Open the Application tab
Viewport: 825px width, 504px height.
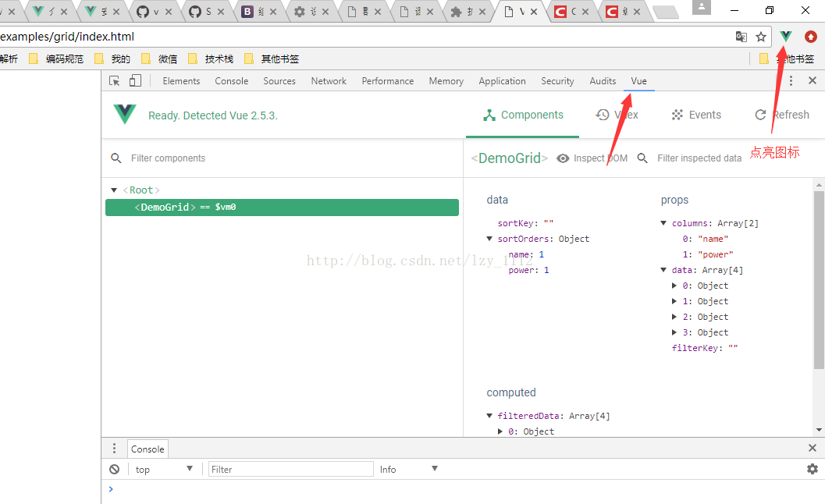(x=502, y=81)
